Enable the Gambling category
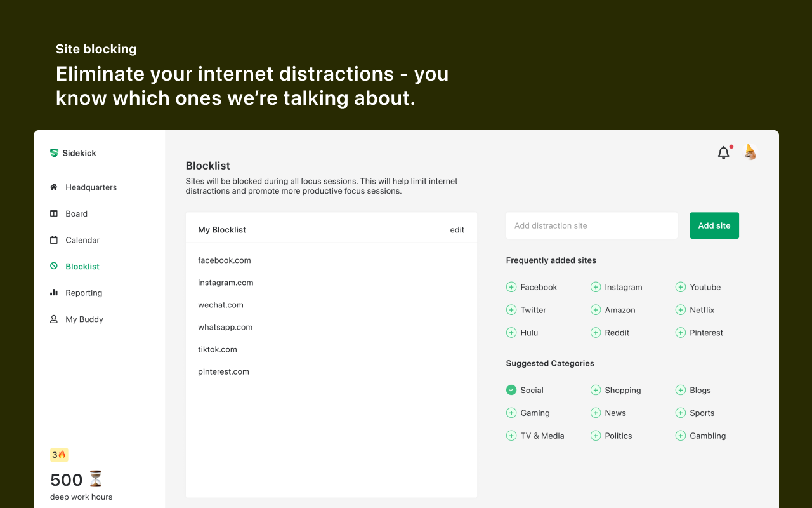 coord(680,436)
